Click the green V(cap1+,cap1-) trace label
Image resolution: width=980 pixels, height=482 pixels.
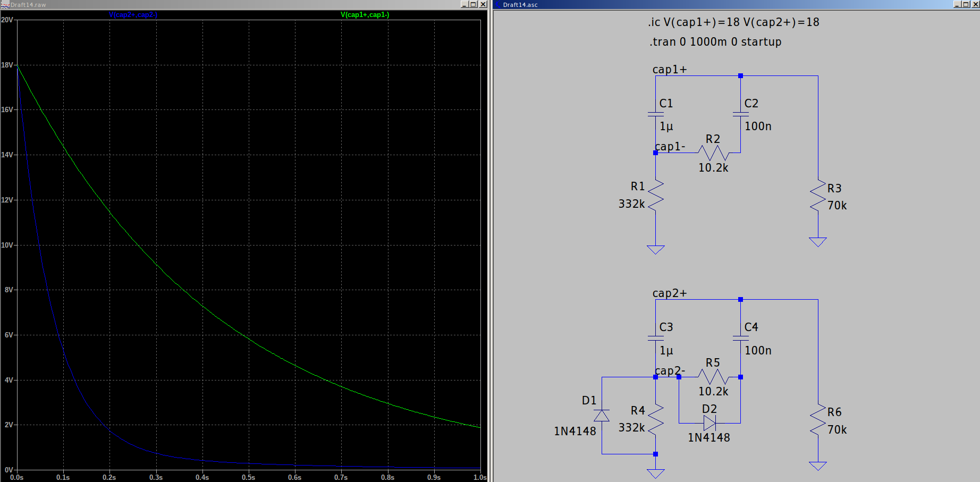[365, 15]
